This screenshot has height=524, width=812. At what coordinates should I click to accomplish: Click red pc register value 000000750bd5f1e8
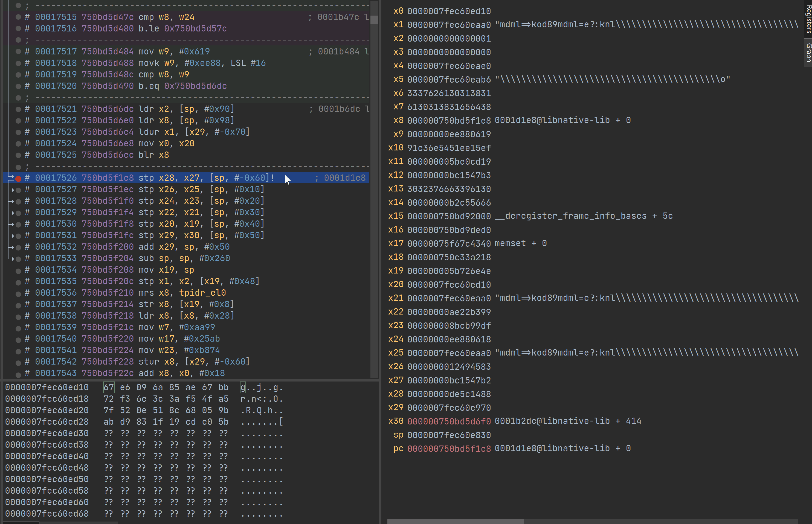click(x=449, y=449)
